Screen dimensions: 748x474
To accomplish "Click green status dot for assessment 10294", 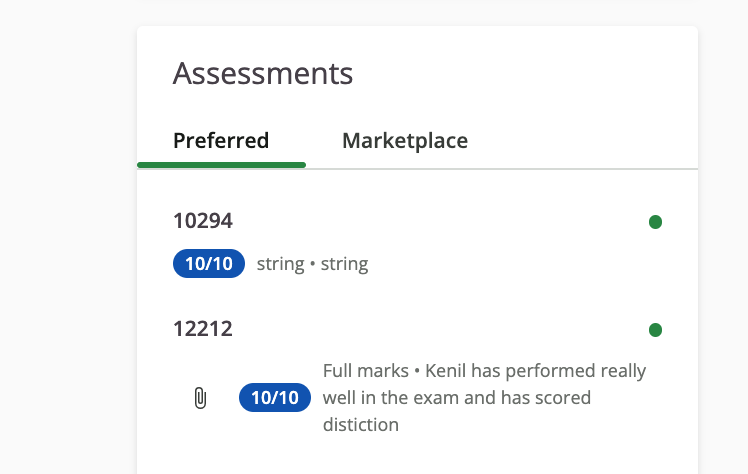I will [655, 222].
